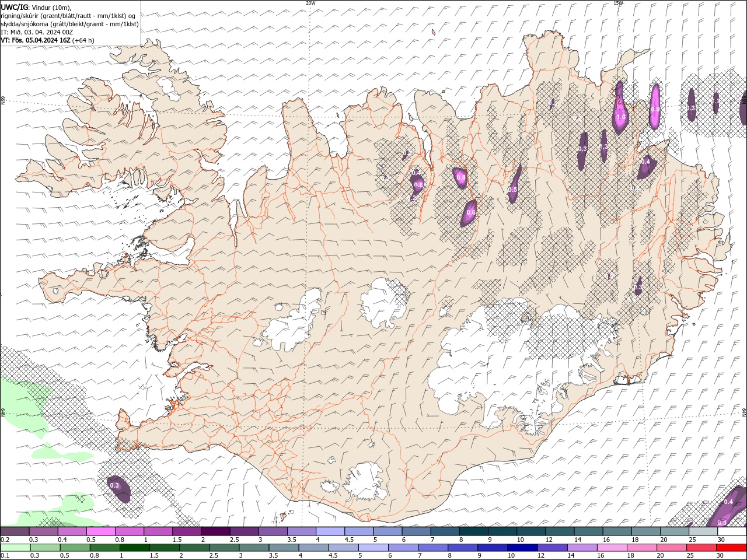Click the large white Vatnajökull glacier area
747x560 pixels.
(514, 362)
